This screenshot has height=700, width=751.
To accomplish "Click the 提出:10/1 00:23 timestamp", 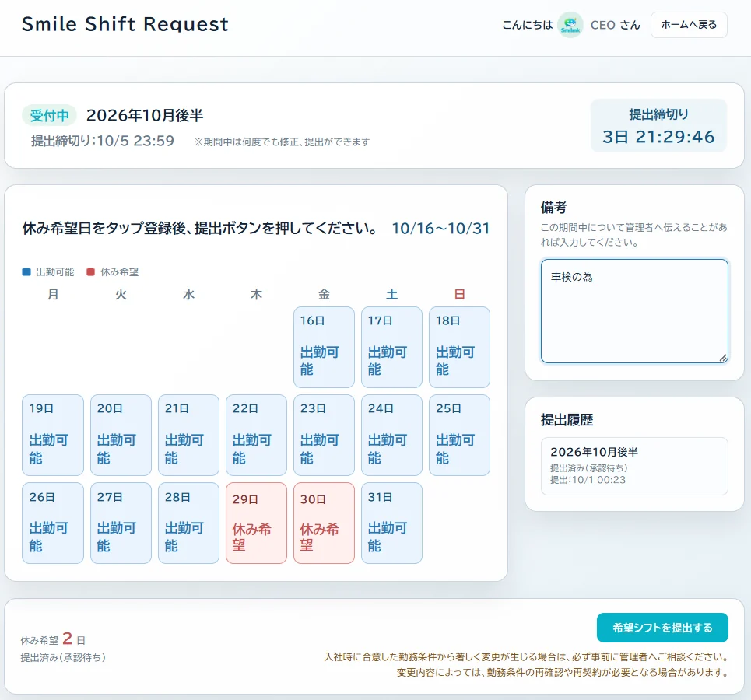I will [x=588, y=480].
